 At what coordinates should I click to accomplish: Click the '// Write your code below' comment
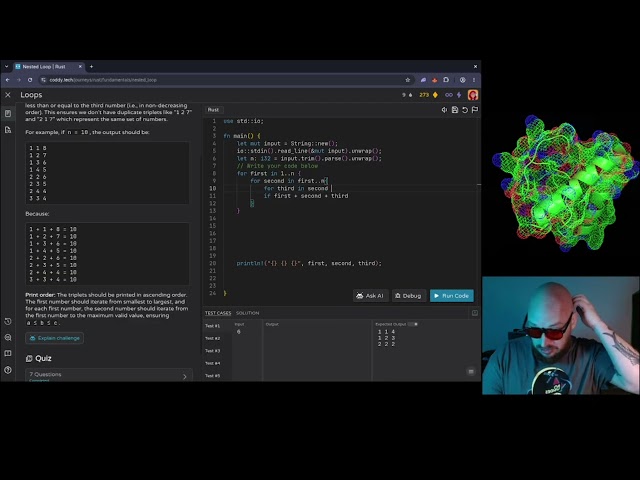(x=277, y=166)
